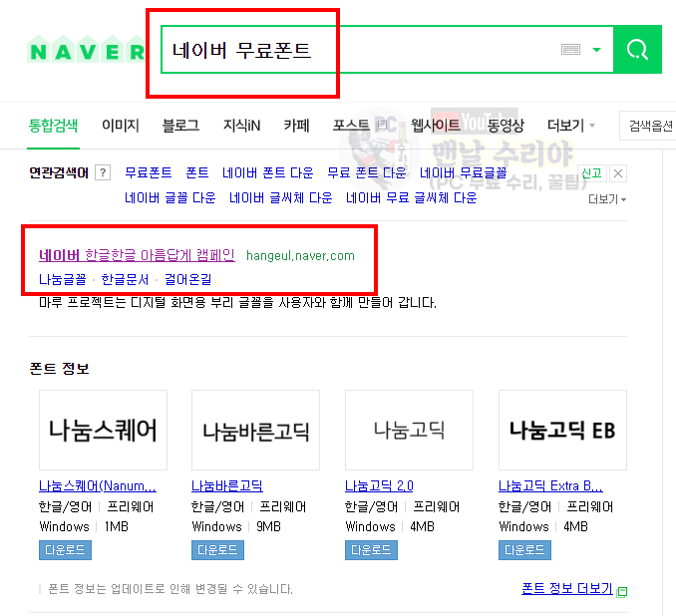Image resolution: width=676 pixels, height=616 pixels.
Task: Click the NAVER logo
Action: point(86,51)
